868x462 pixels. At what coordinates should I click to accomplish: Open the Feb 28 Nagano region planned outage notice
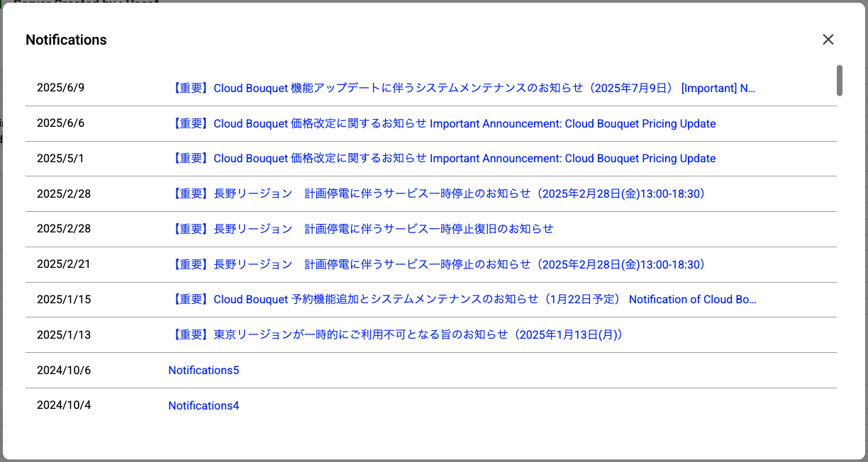tap(436, 193)
